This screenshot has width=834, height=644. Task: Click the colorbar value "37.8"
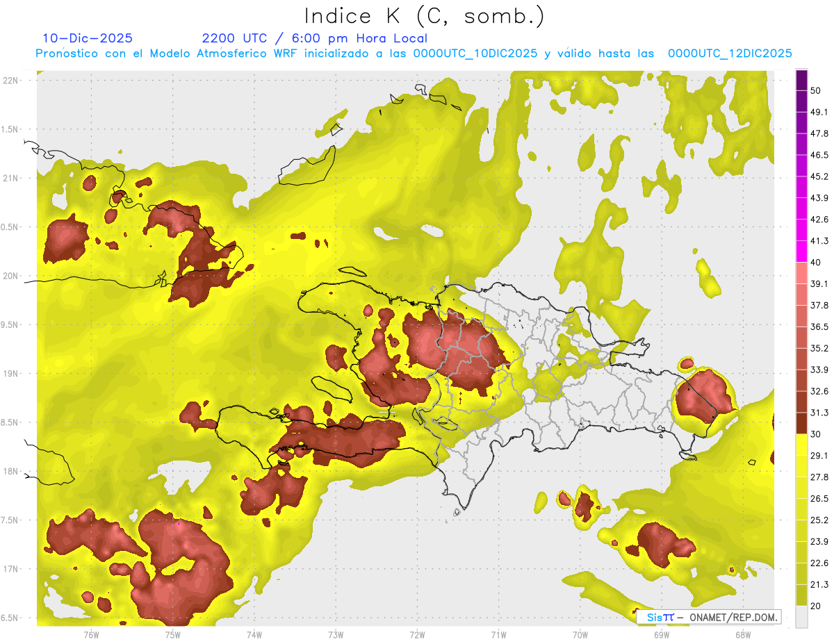(819, 306)
